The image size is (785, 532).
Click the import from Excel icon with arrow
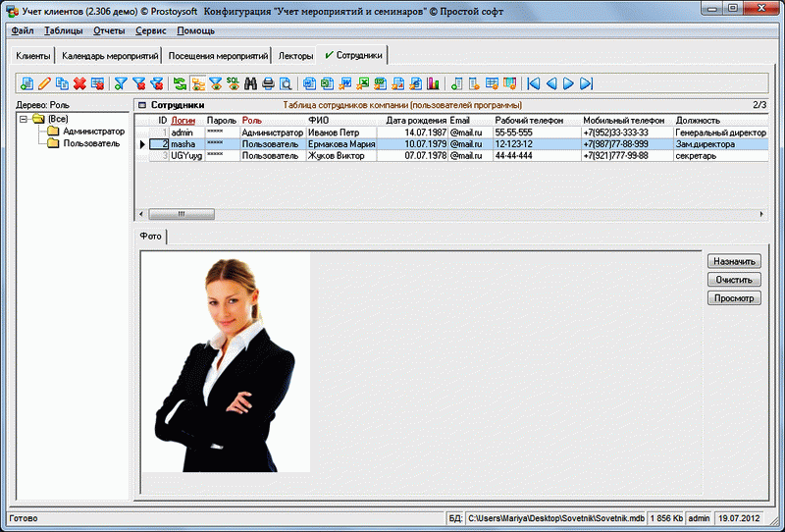[362, 83]
